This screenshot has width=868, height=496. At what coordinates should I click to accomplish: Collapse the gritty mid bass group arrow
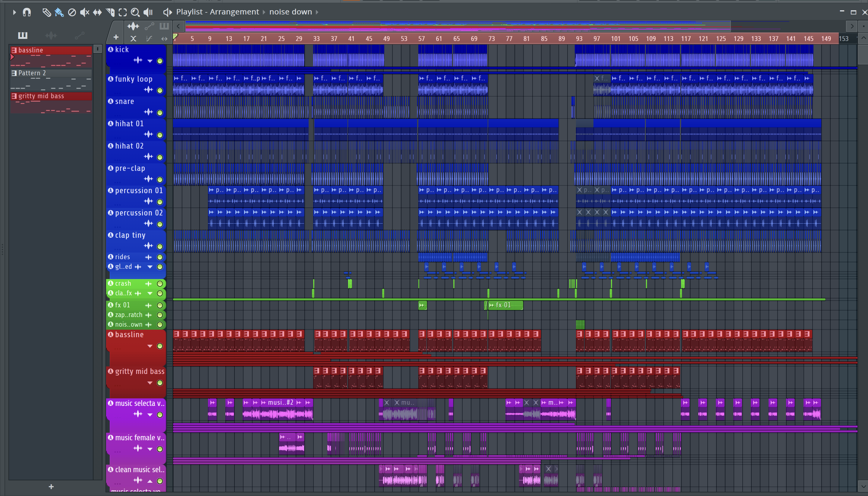(x=150, y=383)
